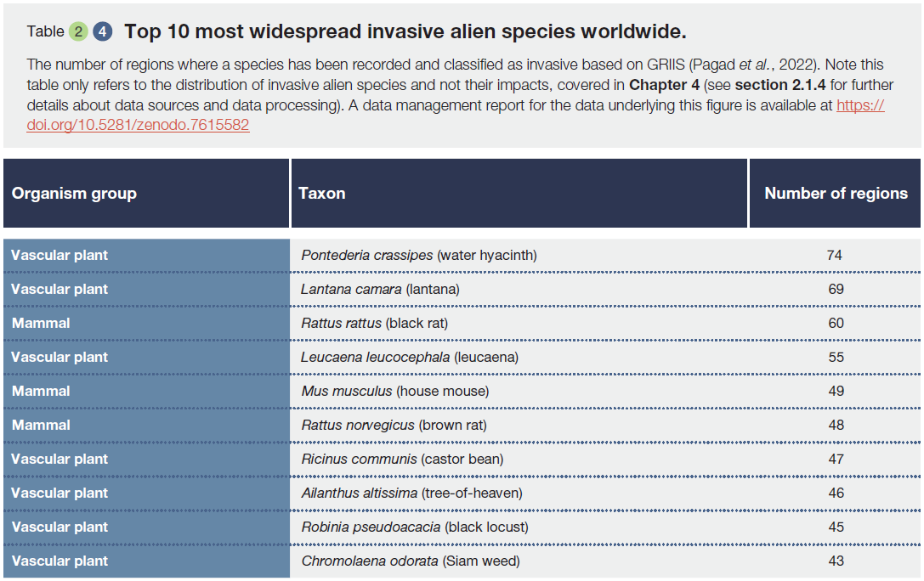Click the dark blue number 4 badge
Screen dimensions: 924x581
[x=103, y=31]
